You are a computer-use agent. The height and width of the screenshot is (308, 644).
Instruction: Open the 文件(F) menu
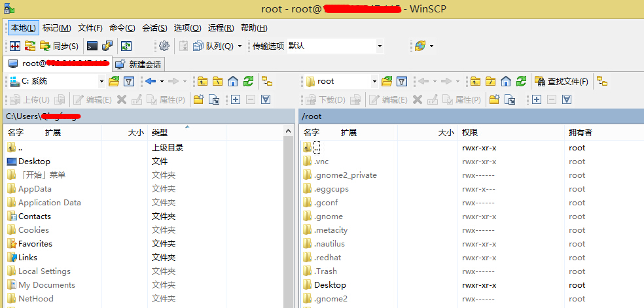pyautogui.click(x=90, y=28)
